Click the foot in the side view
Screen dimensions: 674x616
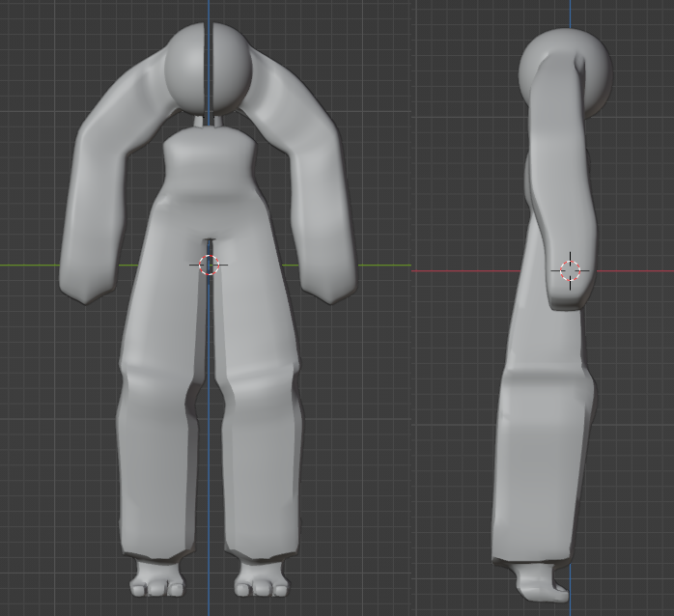pos(543,582)
